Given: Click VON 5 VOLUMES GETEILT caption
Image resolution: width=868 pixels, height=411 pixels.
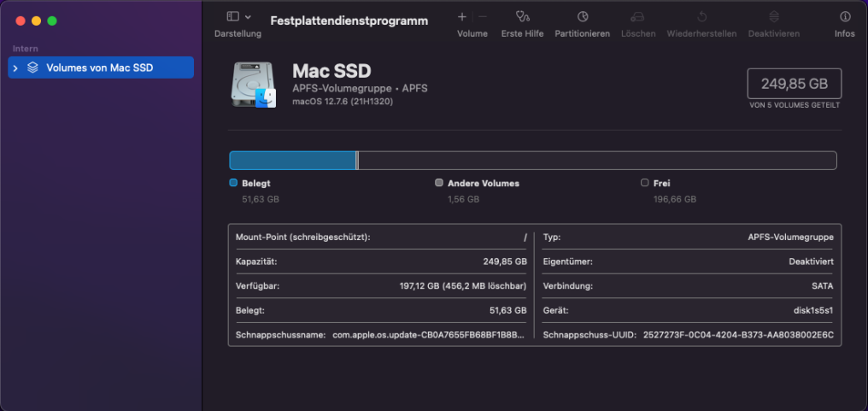Looking at the screenshot, I should (795, 105).
